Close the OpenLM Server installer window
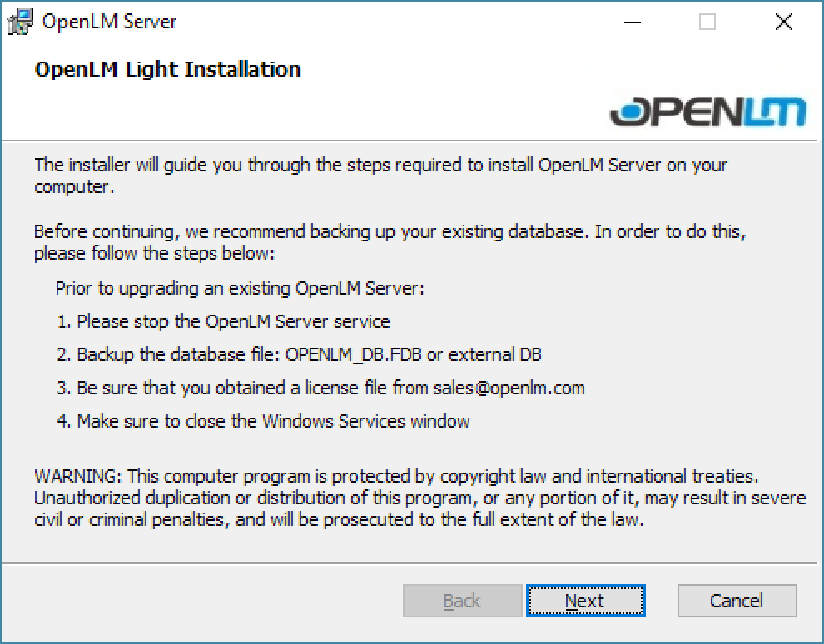This screenshot has height=644, width=824. coord(784,22)
